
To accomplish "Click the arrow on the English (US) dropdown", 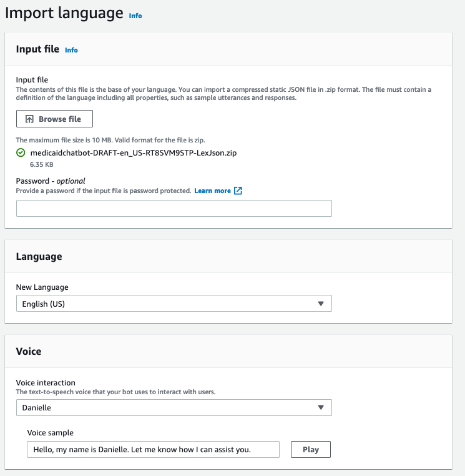I will (x=321, y=304).
